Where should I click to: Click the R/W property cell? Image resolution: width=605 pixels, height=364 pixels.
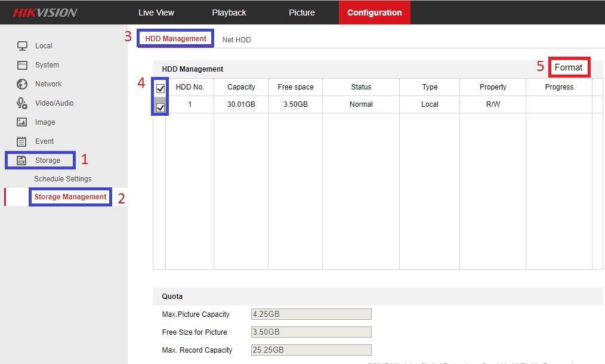493,104
